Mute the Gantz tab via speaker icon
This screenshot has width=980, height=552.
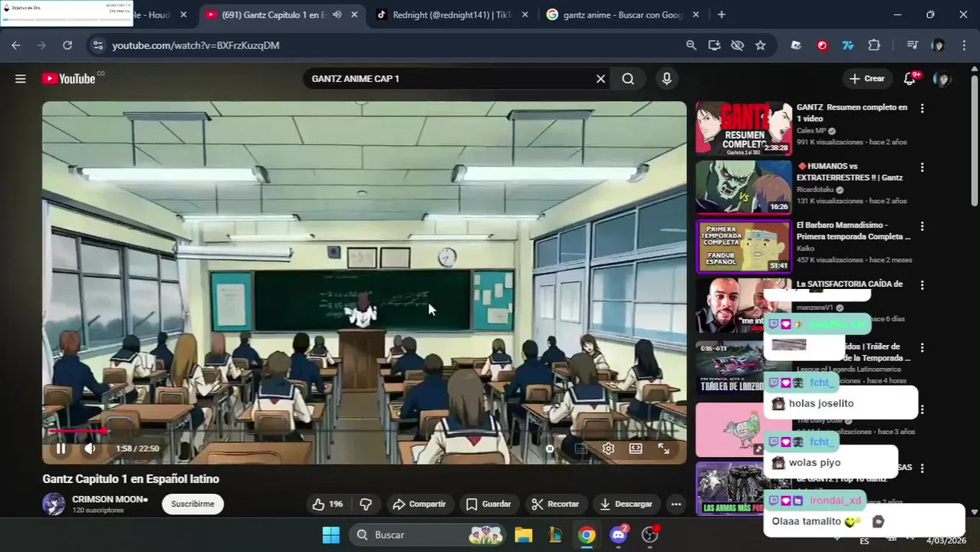click(x=337, y=15)
